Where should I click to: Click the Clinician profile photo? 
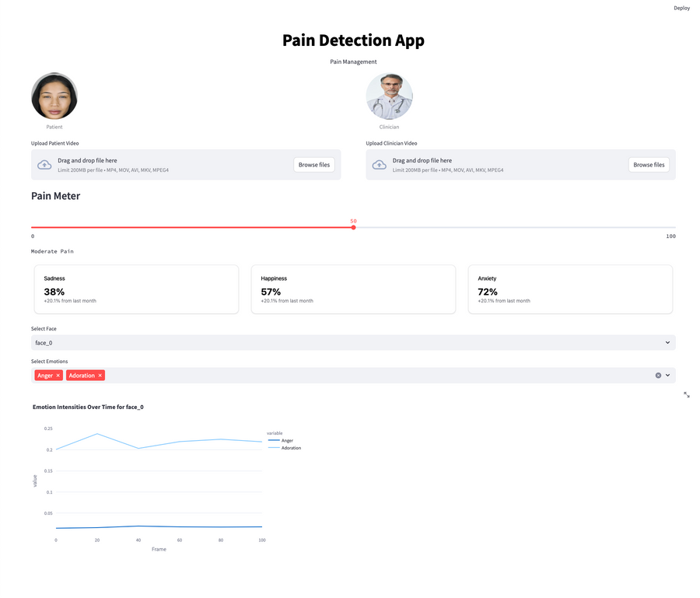coord(389,96)
